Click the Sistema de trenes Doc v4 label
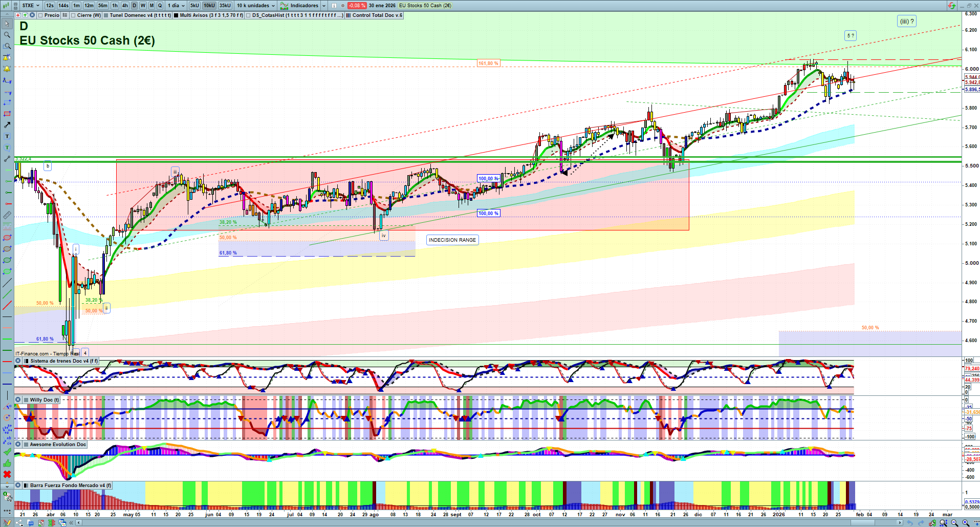The width and height of the screenshot is (980, 527). pos(64,361)
